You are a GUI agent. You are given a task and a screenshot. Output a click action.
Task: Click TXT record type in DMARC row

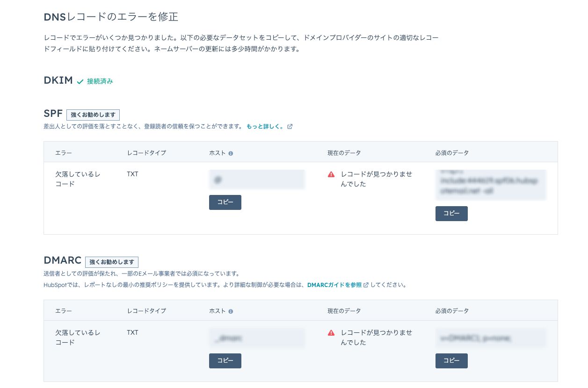coord(132,332)
